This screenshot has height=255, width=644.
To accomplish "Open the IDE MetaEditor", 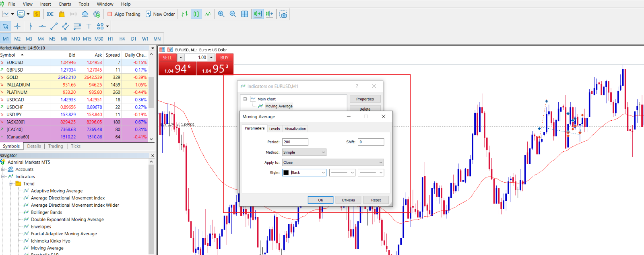I will (x=50, y=14).
